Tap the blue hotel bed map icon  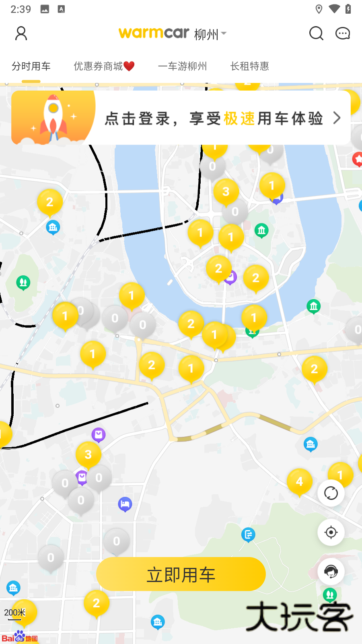pos(125,504)
